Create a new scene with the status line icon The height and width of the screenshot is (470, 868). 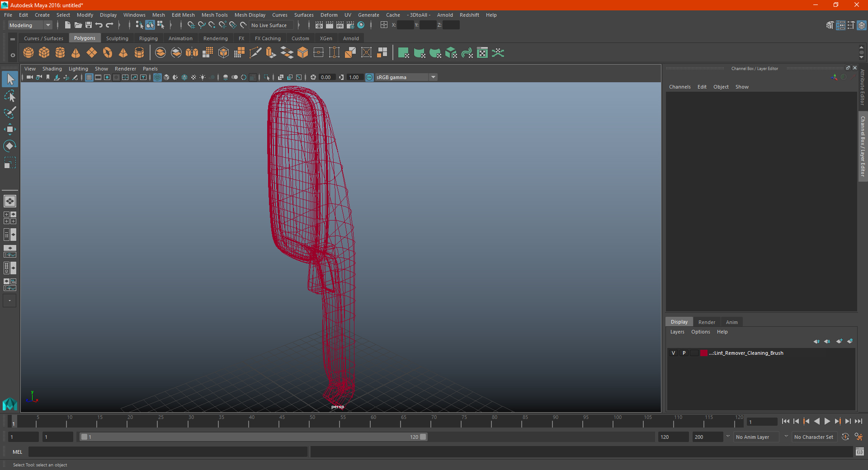(67, 25)
